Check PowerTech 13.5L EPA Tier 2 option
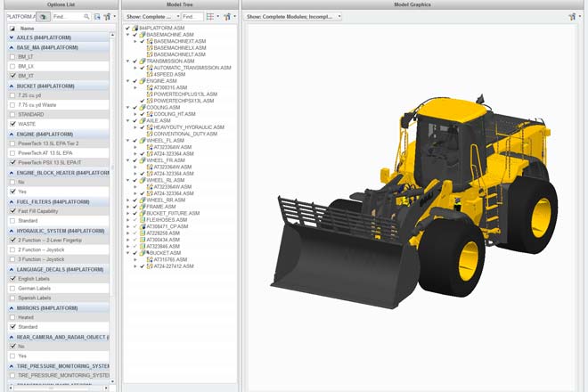 point(12,143)
